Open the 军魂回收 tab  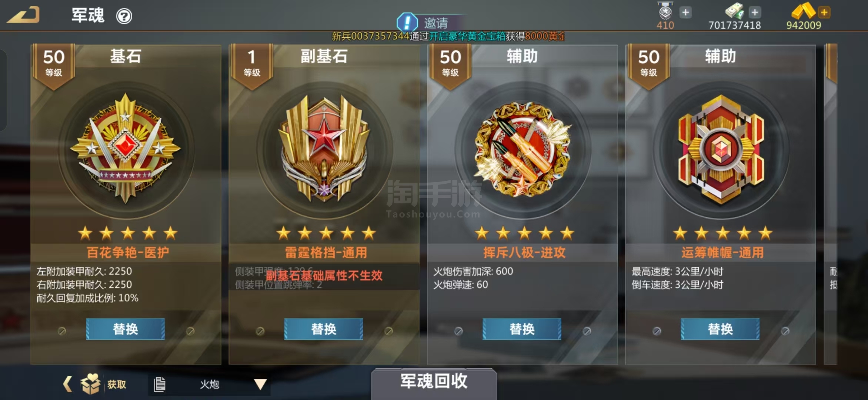click(434, 382)
